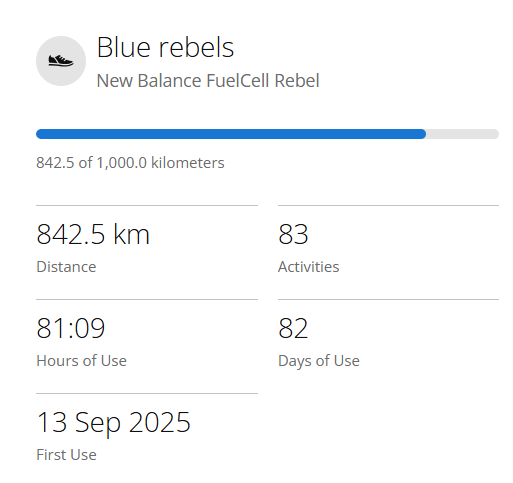Viewport: 513px width, 483px height.
Task: Select the 83 activities count
Action: [293, 234]
